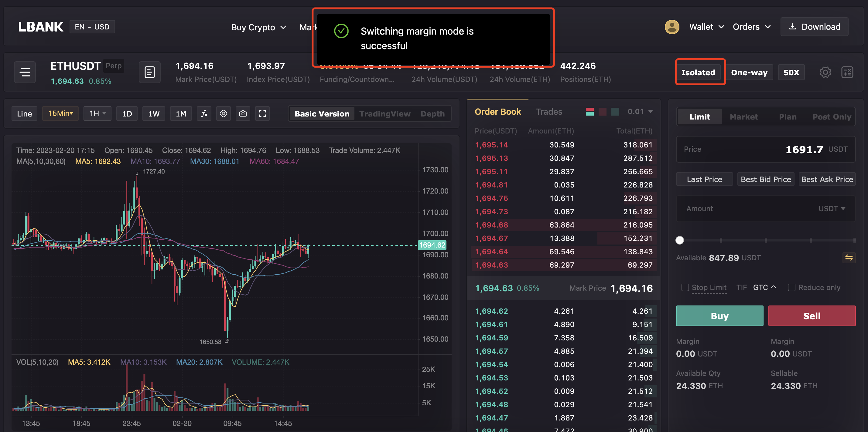Select Basic Version chart

322,114
